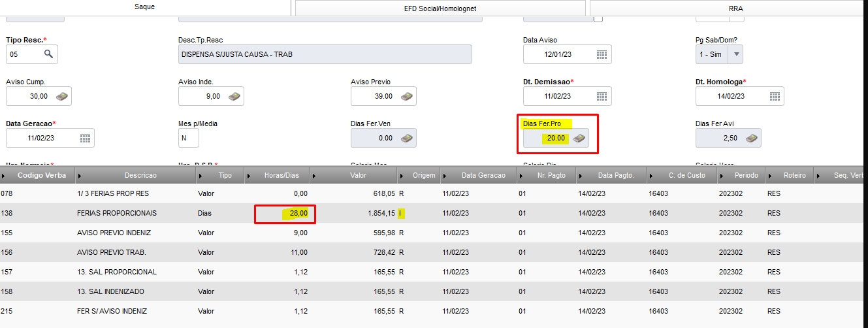Click the Aviso Previo money calculator icon
Image resolution: width=868 pixels, height=328 pixels.
coord(407,96)
